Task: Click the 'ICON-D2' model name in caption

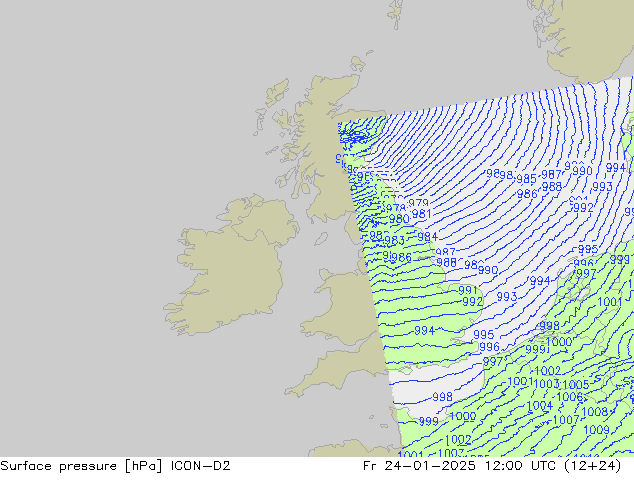Action: pyautogui.click(x=201, y=466)
